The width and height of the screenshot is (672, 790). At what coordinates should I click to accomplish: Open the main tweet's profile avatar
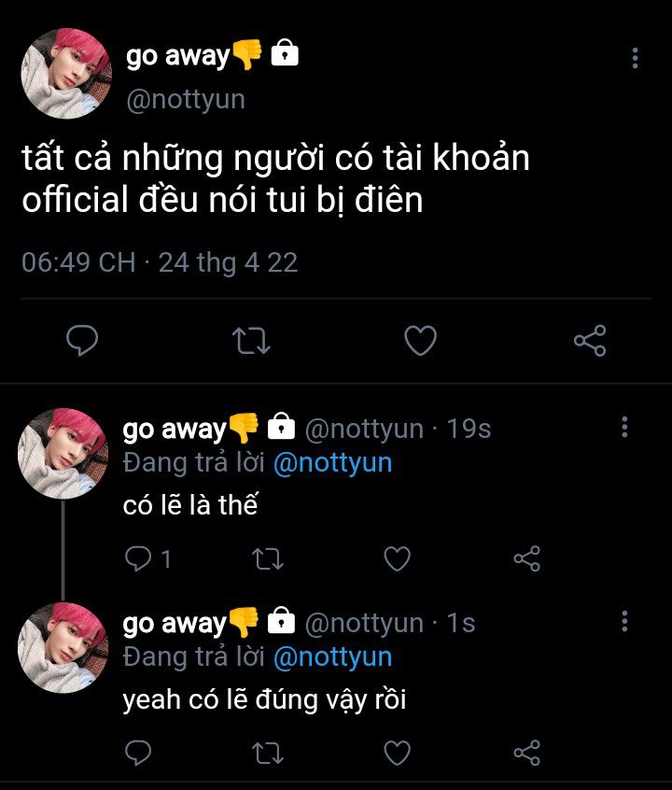66,74
